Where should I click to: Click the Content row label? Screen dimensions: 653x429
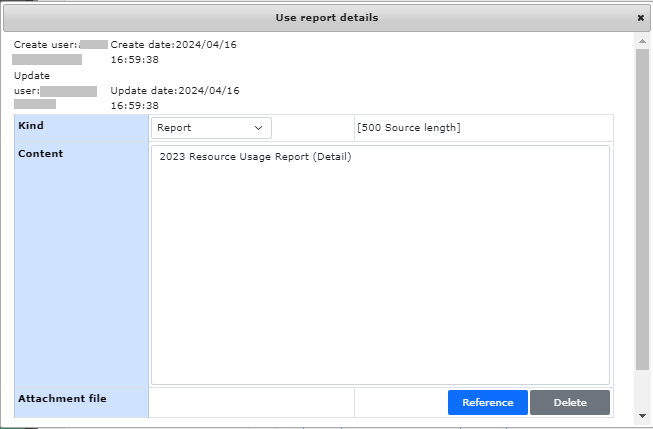pyautogui.click(x=40, y=154)
